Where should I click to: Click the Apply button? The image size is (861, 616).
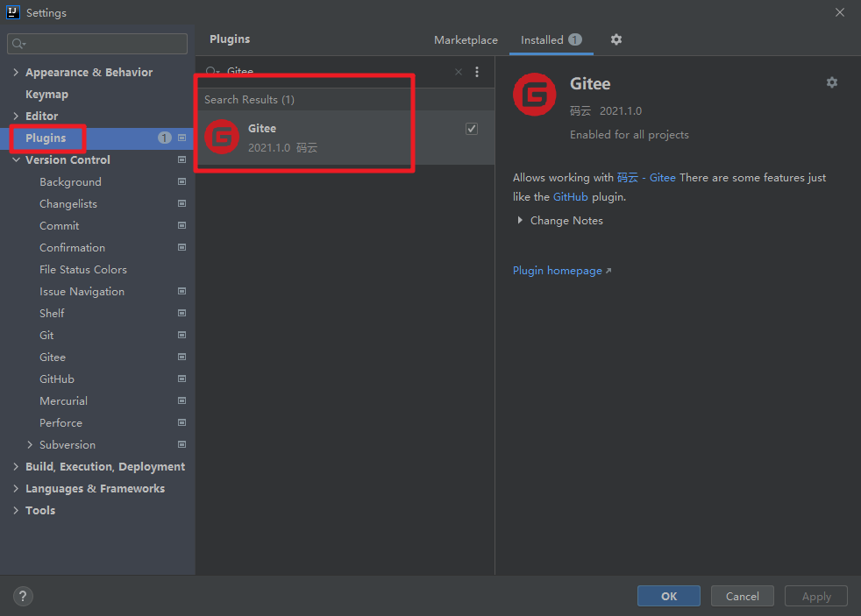[x=816, y=596]
